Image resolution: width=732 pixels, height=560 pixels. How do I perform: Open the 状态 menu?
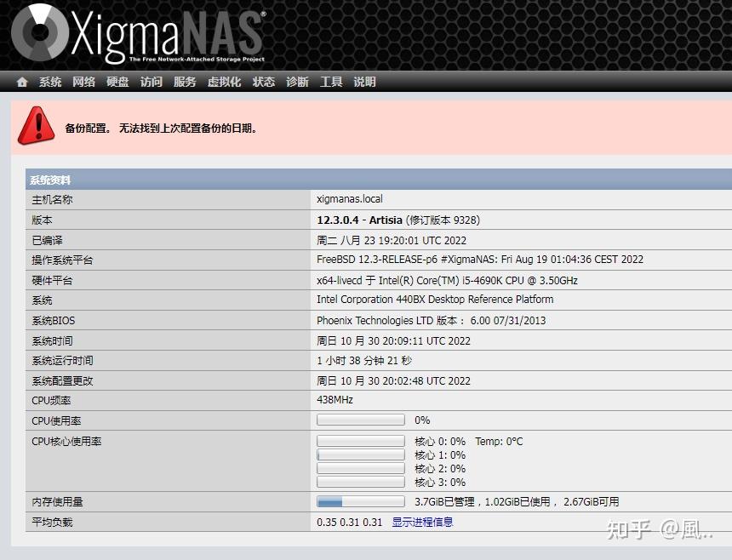263,82
